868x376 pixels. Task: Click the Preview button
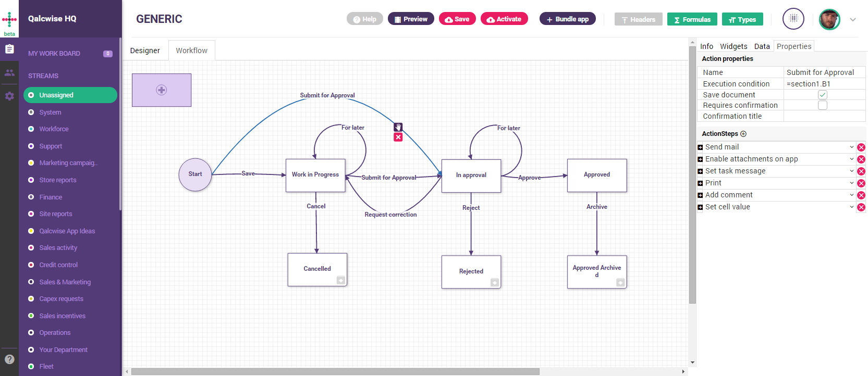411,19
